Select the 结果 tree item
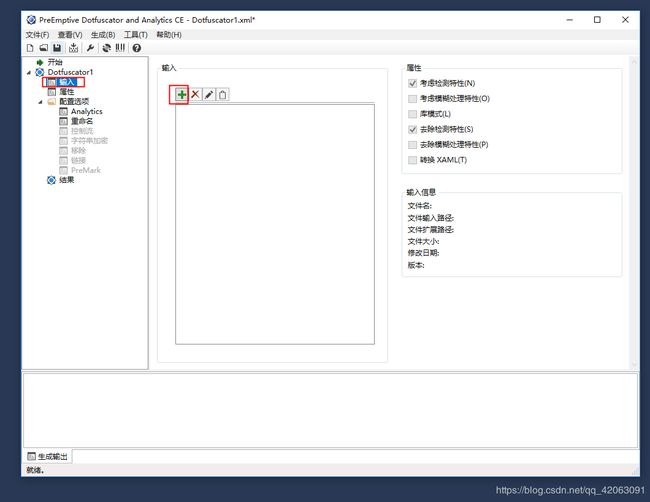The width and height of the screenshot is (650, 502). [x=66, y=180]
